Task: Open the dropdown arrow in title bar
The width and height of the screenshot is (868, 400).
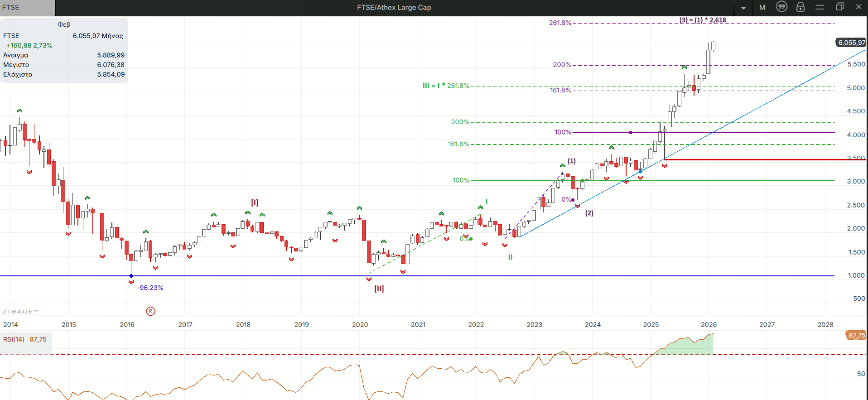Action: coord(743,8)
